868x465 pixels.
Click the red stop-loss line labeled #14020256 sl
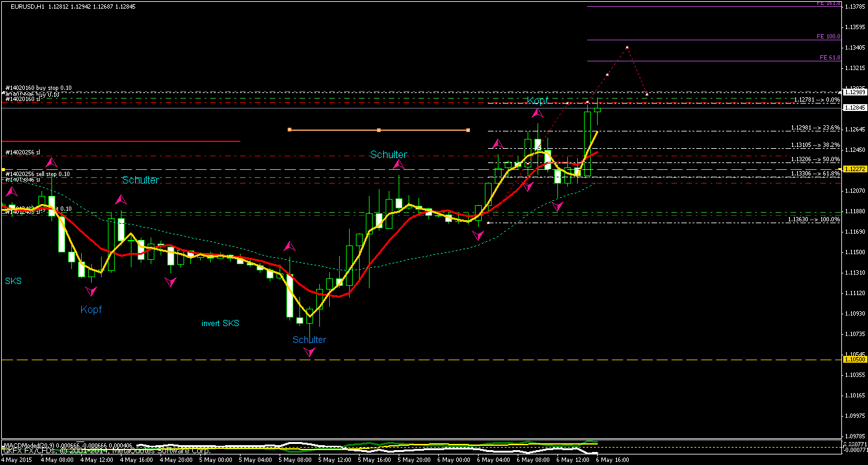click(x=248, y=155)
